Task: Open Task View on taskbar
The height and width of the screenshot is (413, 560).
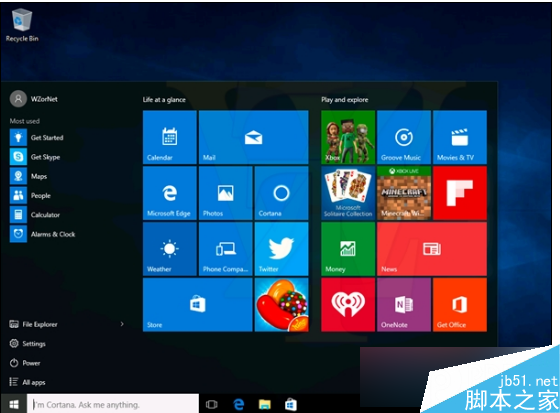Action: [x=211, y=404]
